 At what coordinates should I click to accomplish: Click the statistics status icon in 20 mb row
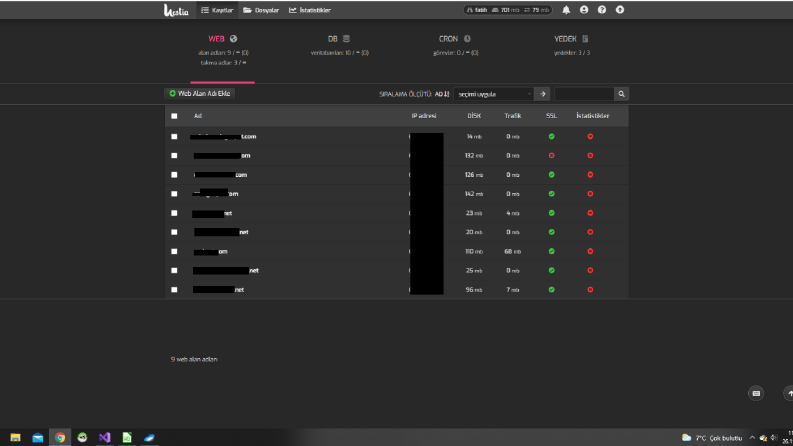click(x=590, y=232)
